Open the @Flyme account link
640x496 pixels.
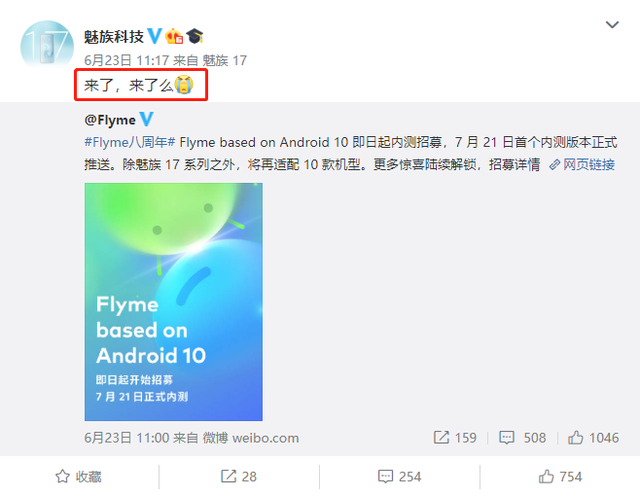tap(110, 120)
